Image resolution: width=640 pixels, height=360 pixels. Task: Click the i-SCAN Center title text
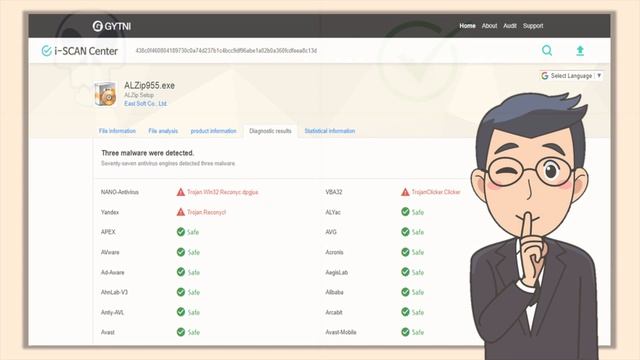point(86,51)
